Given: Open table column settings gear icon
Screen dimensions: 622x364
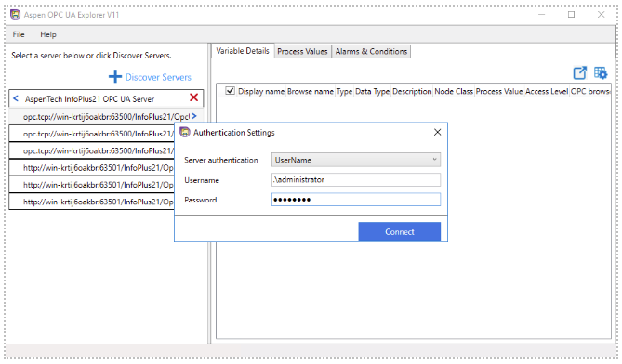Looking at the screenshot, I should (601, 72).
